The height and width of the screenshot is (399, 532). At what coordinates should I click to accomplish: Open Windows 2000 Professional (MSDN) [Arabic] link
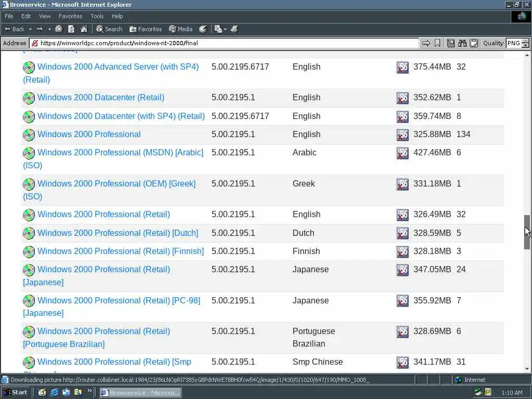(x=113, y=159)
